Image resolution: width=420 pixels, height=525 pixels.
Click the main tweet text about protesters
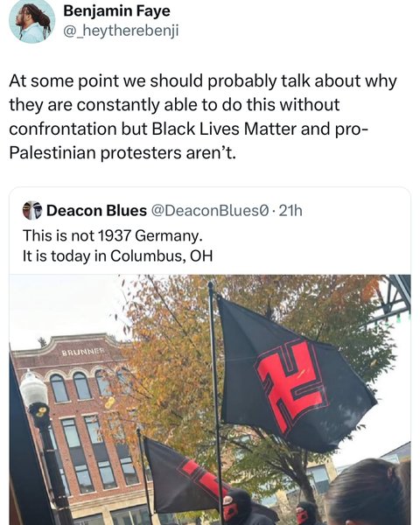pyautogui.click(x=203, y=116)
